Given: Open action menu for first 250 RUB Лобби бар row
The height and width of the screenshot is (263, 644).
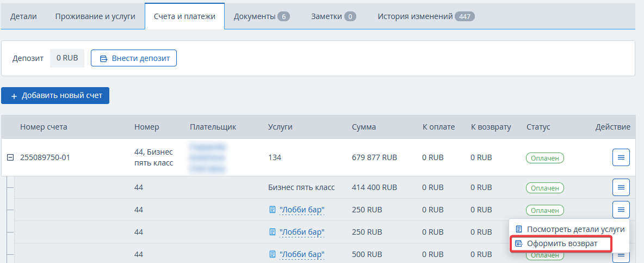Looking at the screenshot, I should point(621,210).
